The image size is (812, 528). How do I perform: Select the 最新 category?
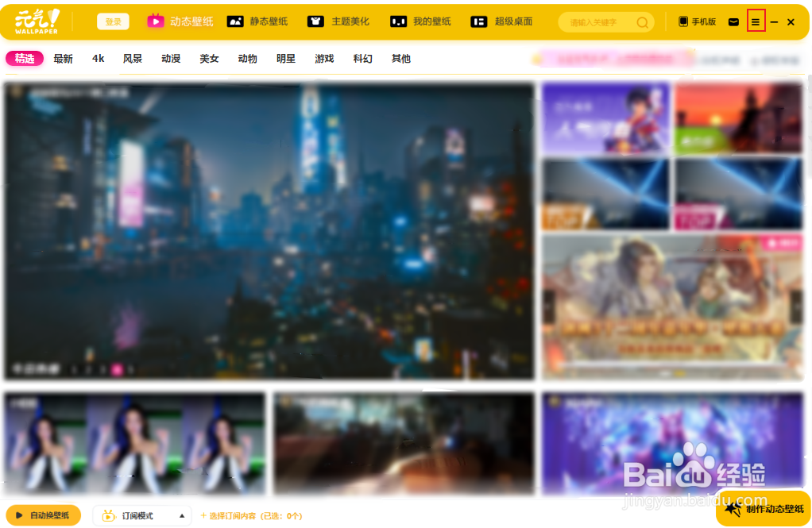click(x=64, y=59)
